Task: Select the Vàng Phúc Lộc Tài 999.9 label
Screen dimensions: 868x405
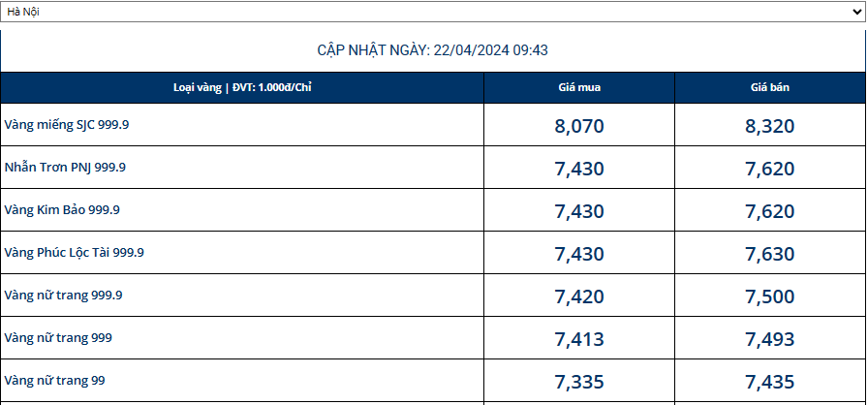Action: tap(75, 253)
